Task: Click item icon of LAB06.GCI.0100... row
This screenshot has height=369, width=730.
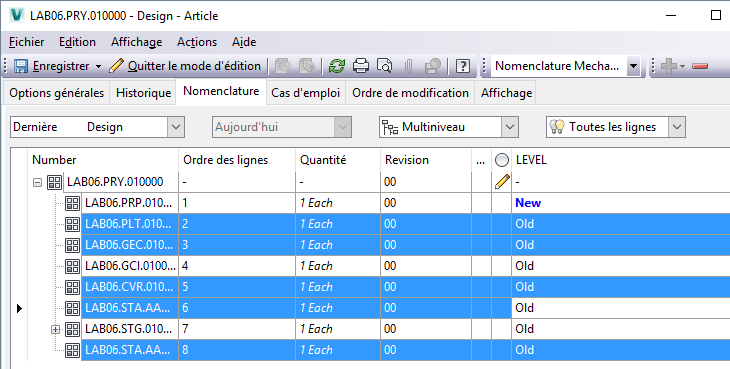Action: (72, 266)
